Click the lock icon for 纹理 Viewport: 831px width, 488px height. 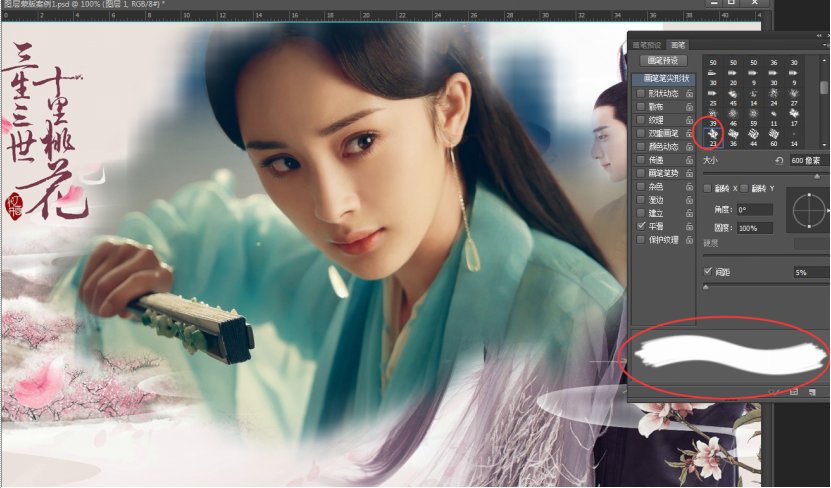(x=689, y=120)
